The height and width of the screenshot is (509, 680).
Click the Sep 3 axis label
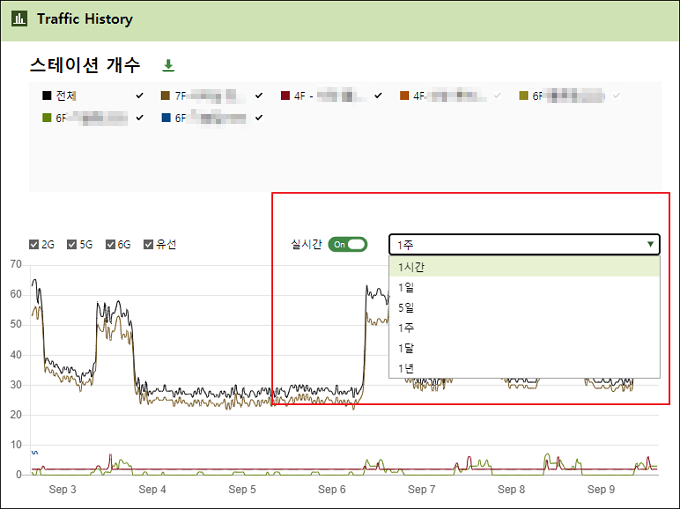point(62,489)
